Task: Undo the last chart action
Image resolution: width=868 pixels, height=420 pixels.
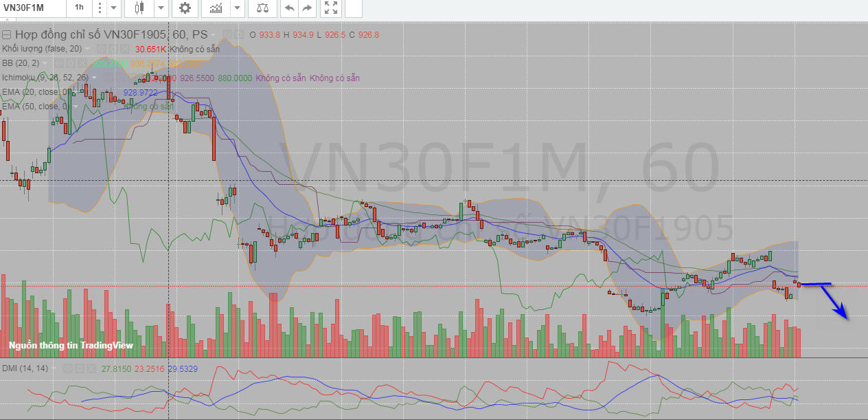Action: tap(289, 8)
